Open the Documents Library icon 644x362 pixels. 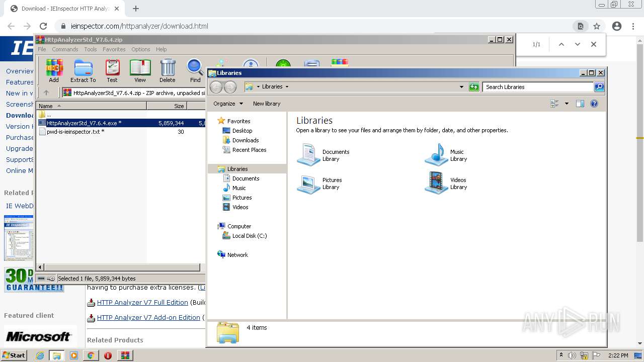(x=308, y=154)
